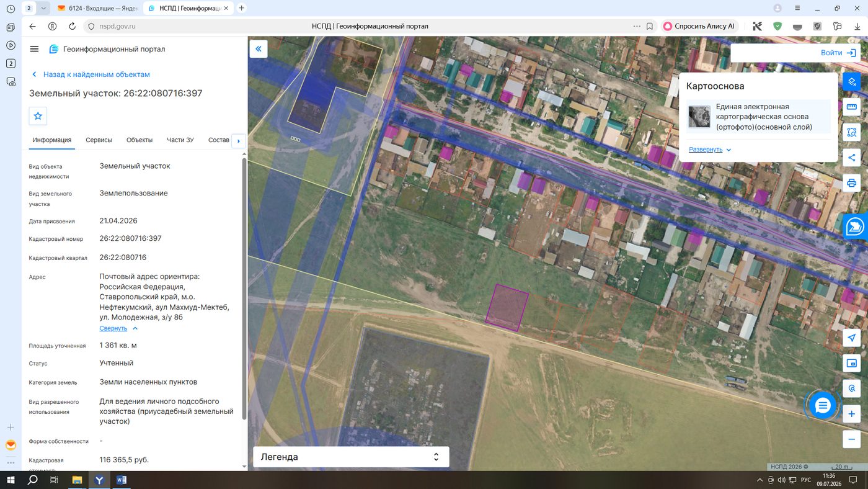The image size is (868, 489).
Task: Close the НСПД browser tab
Action: (x=226, y=8)
